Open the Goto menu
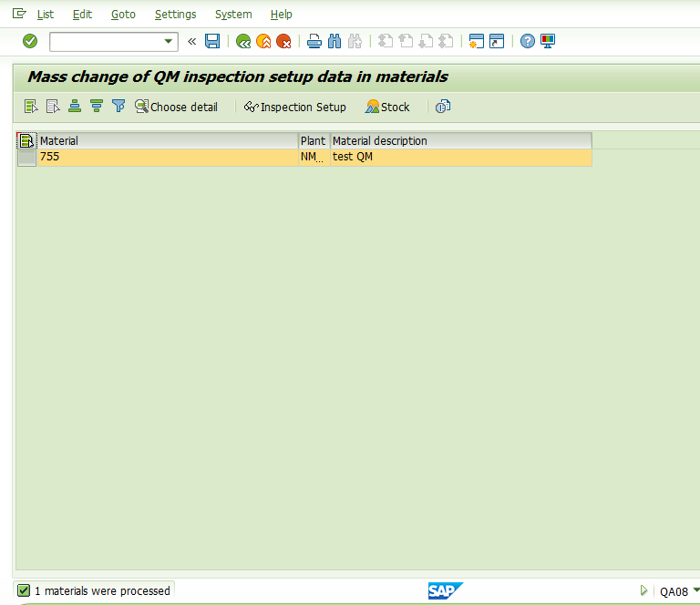The height and width of the screenshot is (605, 700). pyautogui.click(x=123, y=15)
